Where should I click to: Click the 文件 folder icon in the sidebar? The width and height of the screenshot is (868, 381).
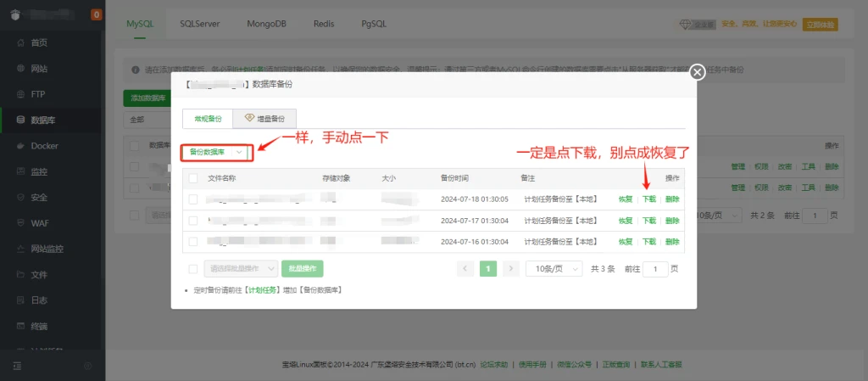point(20,275)
